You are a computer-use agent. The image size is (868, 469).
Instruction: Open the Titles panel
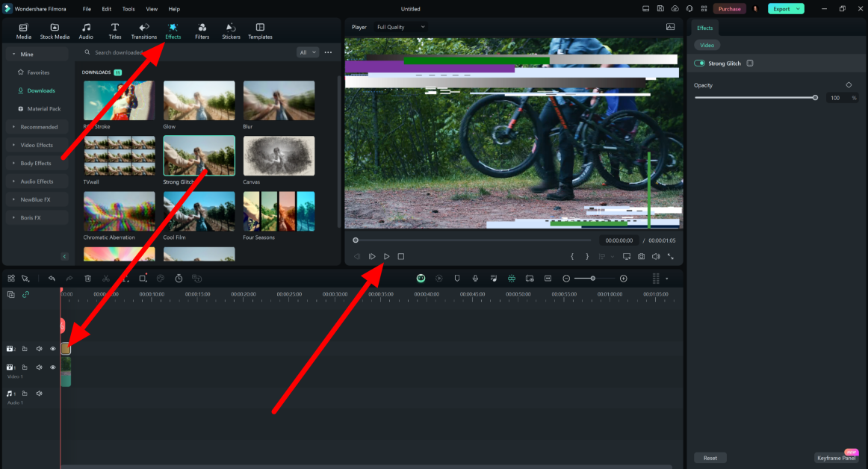pos(114,31)
